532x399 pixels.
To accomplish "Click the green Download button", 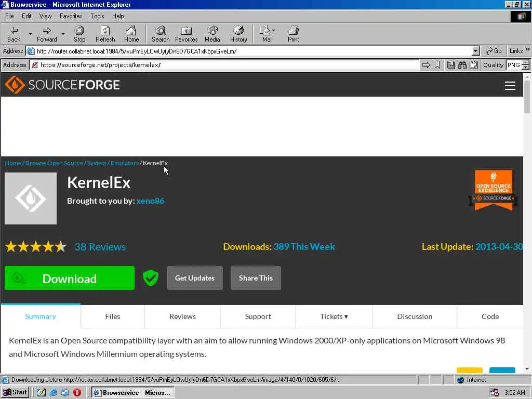I will pyautogui.click(x=70, y=278).
